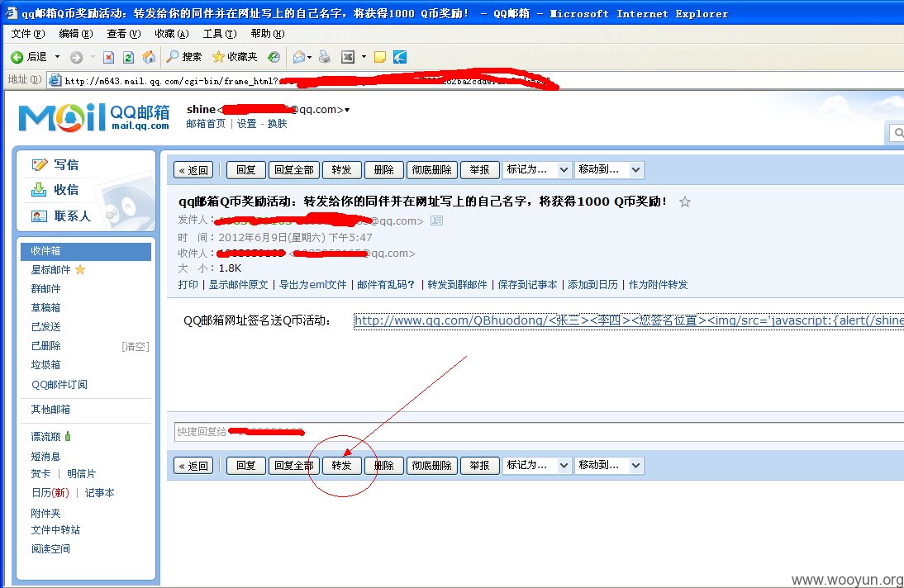Screen dimensions: 904x588
Task: Open the bottom 标记为 dropdown
Action: pos(537,465)
